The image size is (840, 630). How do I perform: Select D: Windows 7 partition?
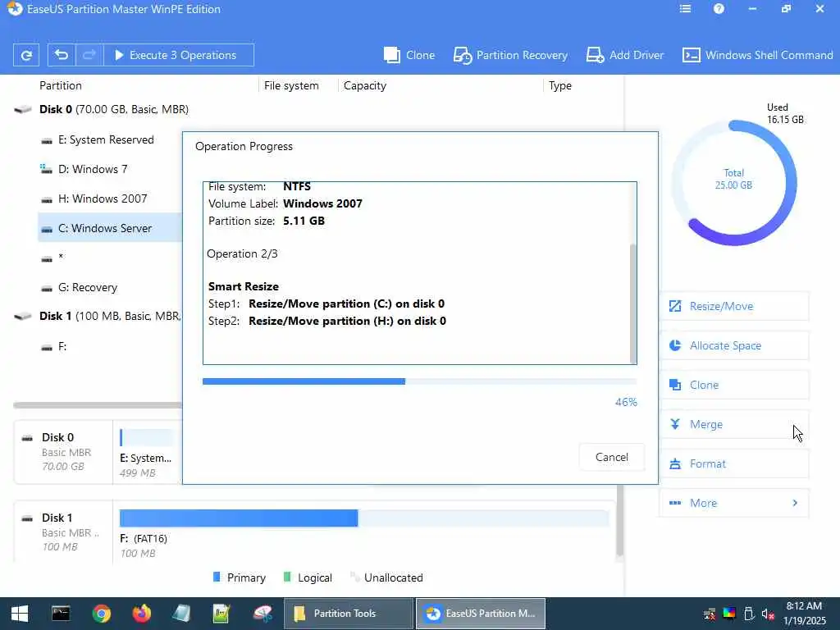point(93,169)
